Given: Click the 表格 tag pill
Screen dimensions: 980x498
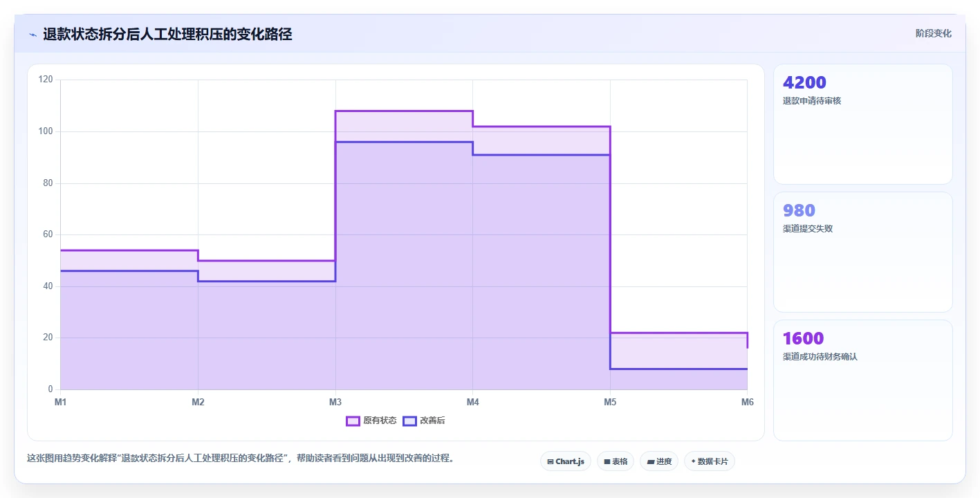Looking at the screenshot, I should pos(616,461).
